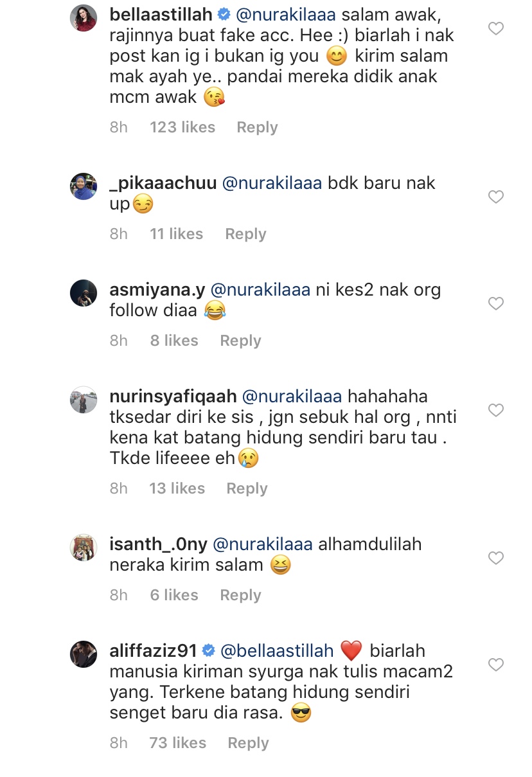Viewport: 532px width, 777px height.
Task: Heart the comment by nurinsyafiqaah
Action: [x=496, y=410]
